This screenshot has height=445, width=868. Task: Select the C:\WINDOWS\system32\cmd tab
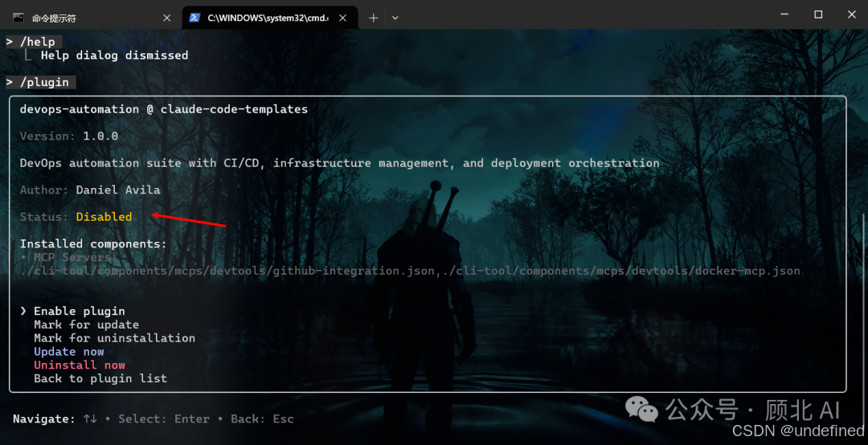coord(269,18)
